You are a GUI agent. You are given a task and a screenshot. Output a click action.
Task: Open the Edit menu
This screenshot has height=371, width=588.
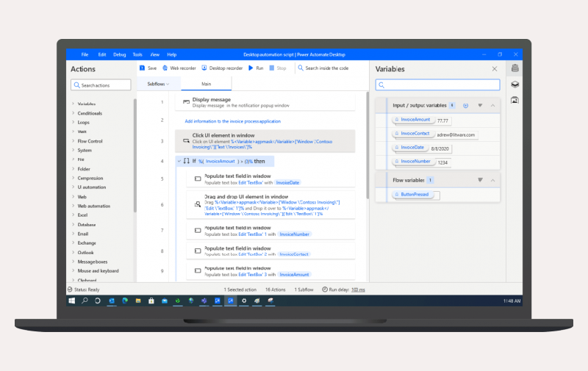(x=102, y=54)
